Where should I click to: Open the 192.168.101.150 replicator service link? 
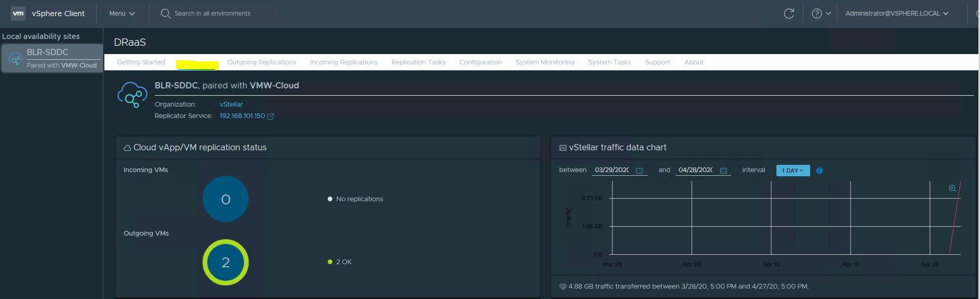(242, 116)
